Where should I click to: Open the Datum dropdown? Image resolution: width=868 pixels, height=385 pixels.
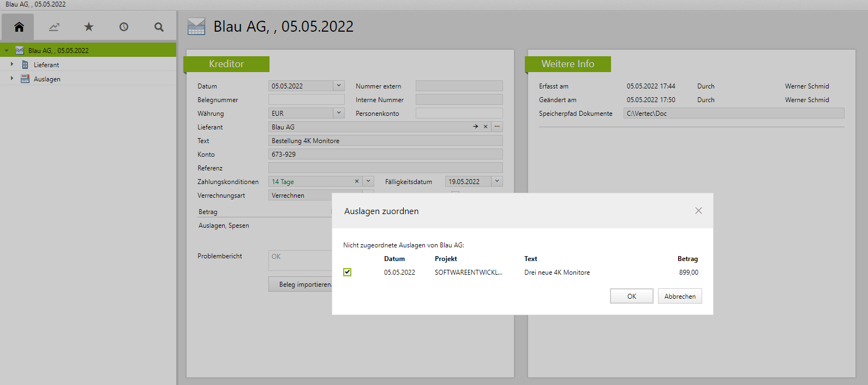click(339, 86)
